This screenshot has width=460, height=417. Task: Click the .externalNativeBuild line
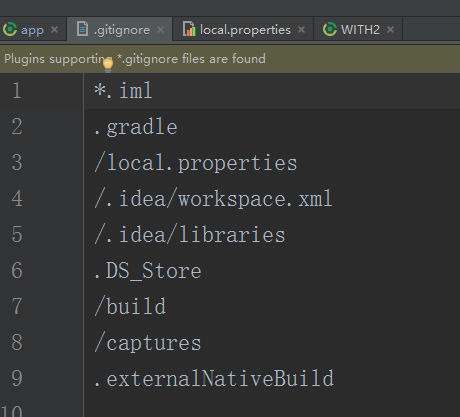click(x=214, y=378)
